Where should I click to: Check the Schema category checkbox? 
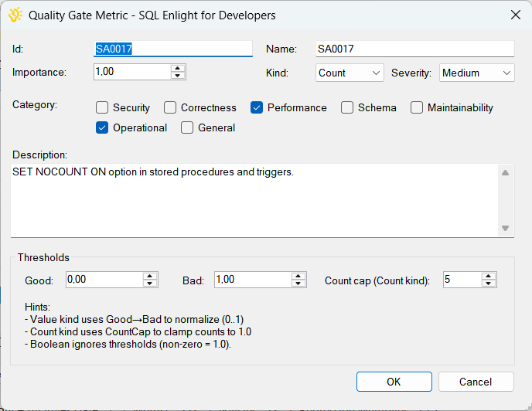pyautogui.click(x=347, y=107)
